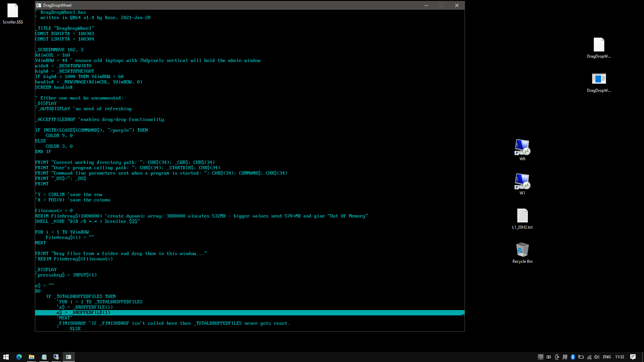
Task: Switch to Remote Desktop in the taskbar
Action: click(56, 357)
